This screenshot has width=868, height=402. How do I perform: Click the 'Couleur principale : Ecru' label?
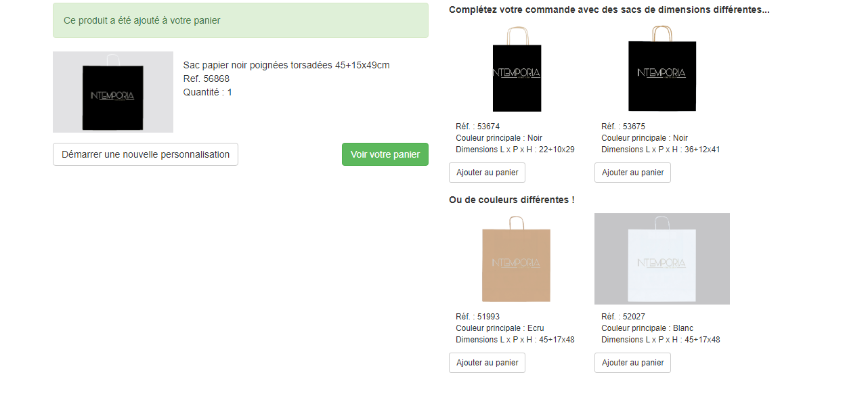[500, 328]
